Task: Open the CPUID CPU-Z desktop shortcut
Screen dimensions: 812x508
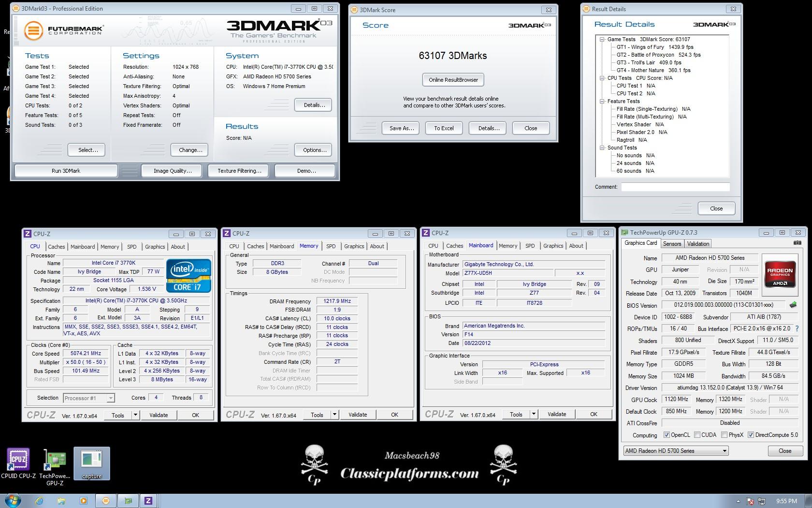Action: pyautogui.click(x=18, y=463)
